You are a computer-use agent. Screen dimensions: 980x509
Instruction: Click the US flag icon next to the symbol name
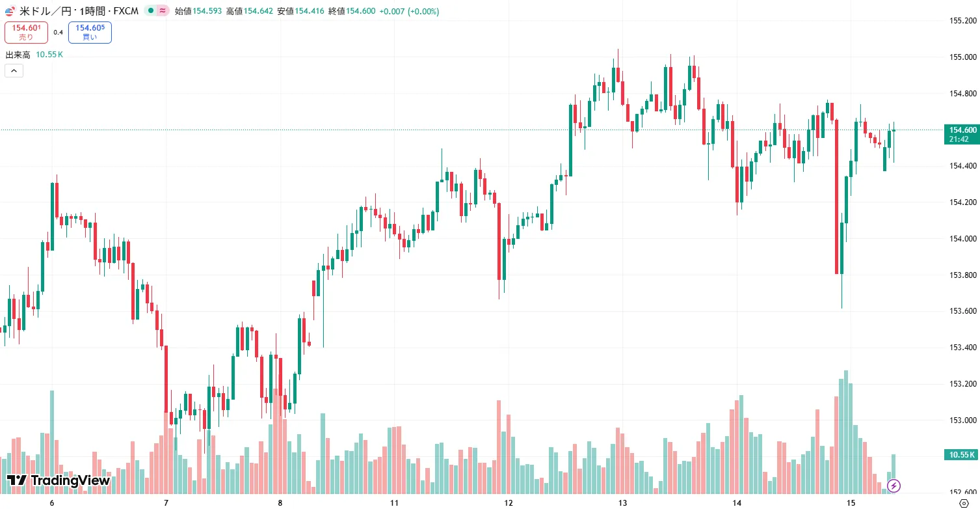(x=8, y=11)
